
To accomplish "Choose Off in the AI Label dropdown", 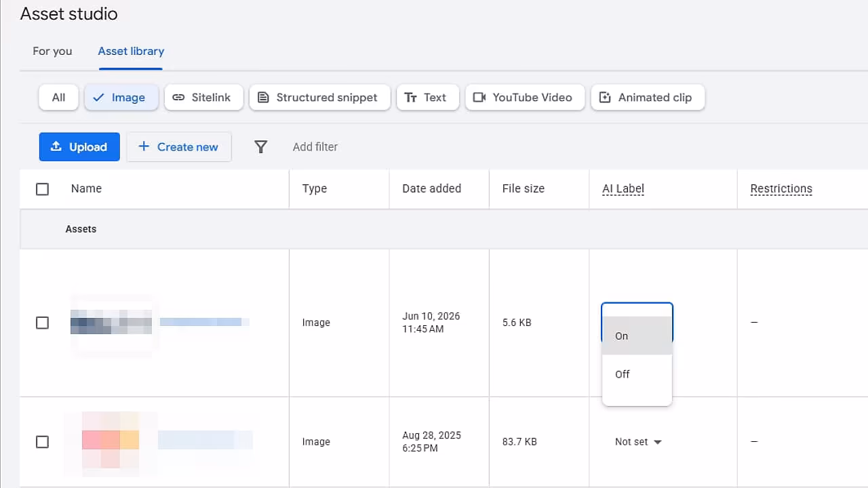I will click(x=637, y=374).
